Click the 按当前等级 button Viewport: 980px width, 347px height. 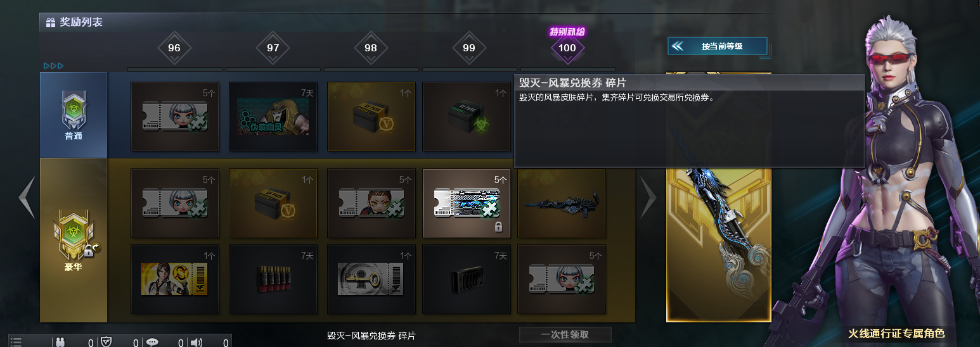[x=718, y=46]
